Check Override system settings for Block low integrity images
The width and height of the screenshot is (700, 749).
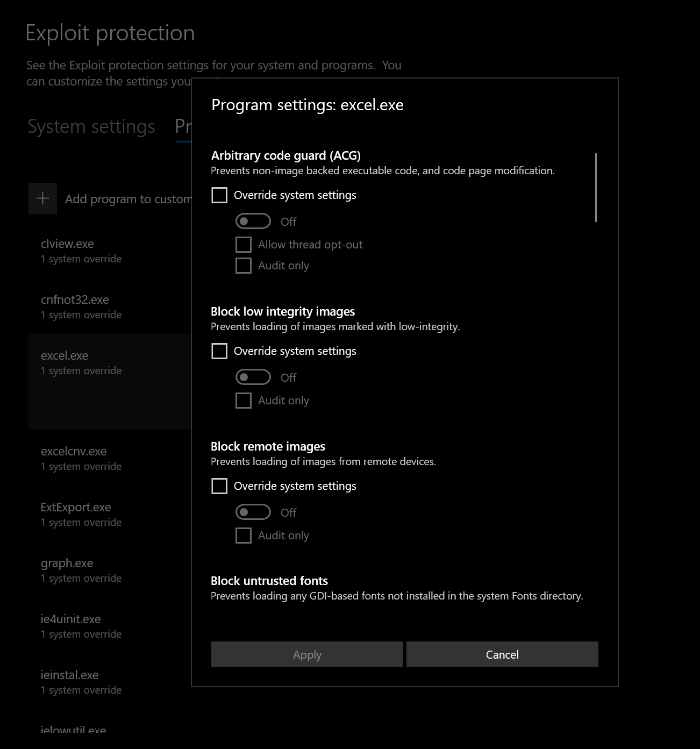pyautogui.click(x=219, y=351)
